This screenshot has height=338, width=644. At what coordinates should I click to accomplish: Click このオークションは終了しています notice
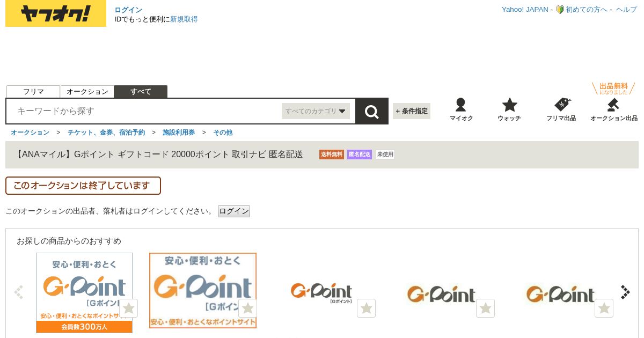point(83,186)
